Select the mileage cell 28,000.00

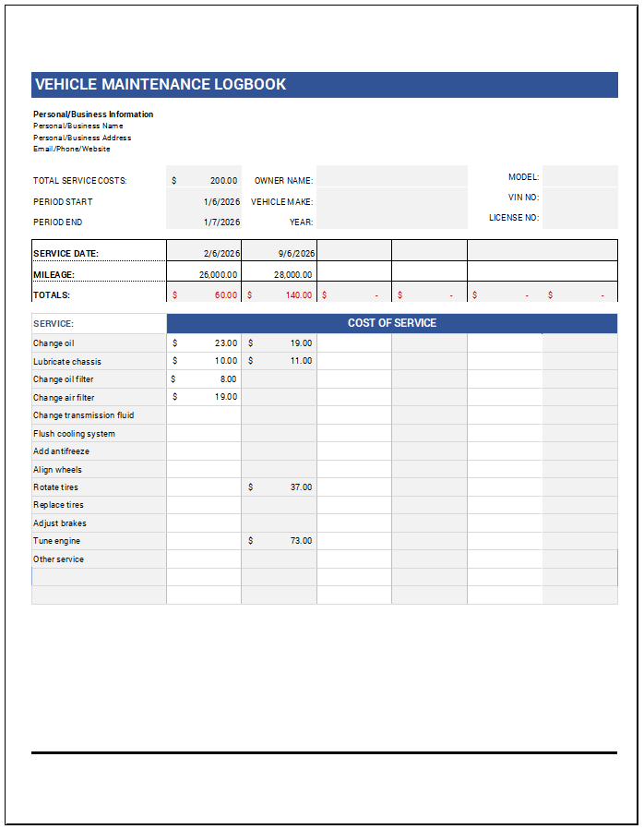279,271
